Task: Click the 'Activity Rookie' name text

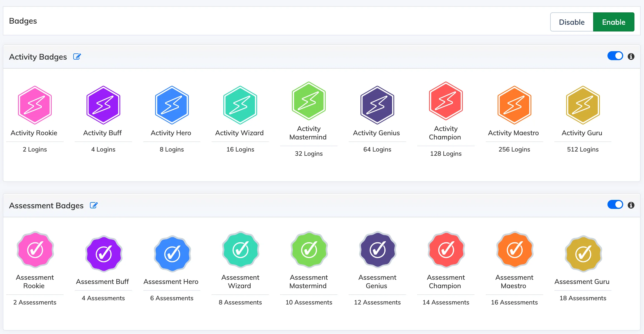Action: pyautogui.click(x=34, y=133)
